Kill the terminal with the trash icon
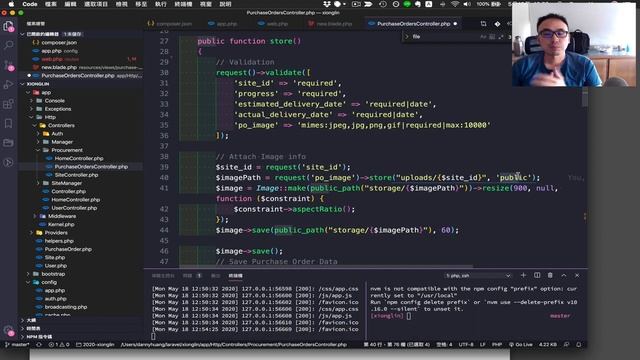Screen dimensions: 640x360 point(550,276)
